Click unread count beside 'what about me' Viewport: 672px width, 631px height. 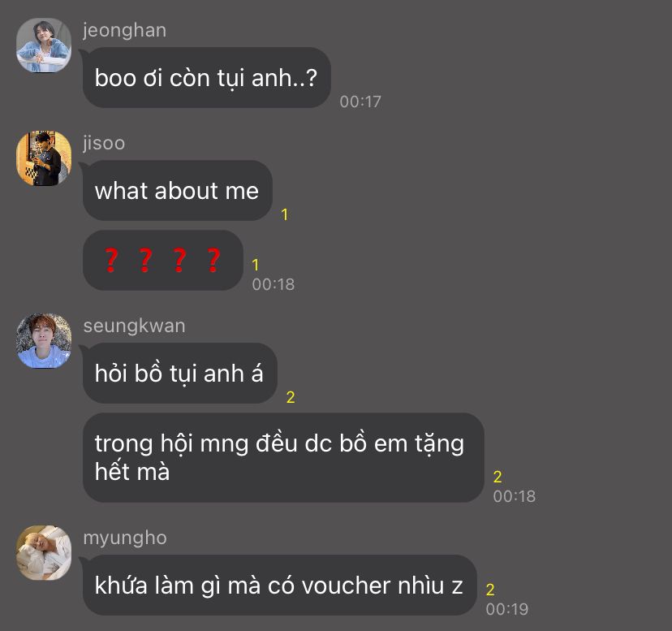284,214
